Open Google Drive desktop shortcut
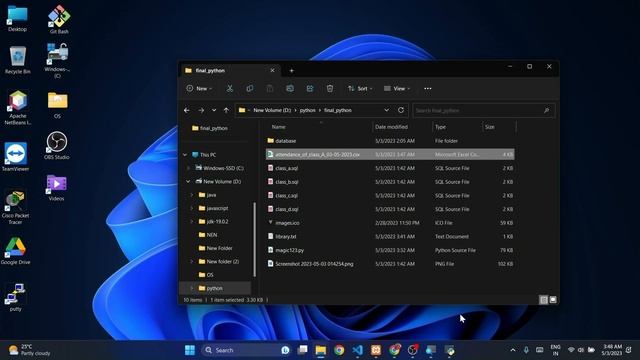 (16, 251)
